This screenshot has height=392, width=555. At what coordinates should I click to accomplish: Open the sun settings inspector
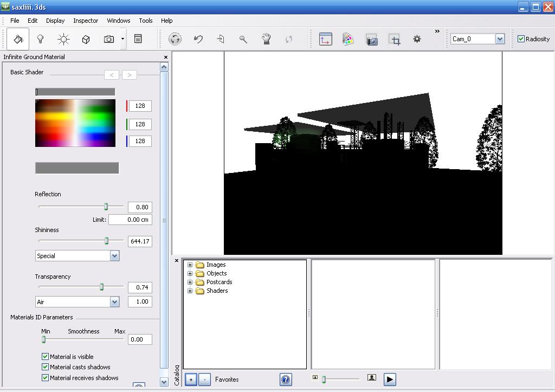coord(63,39)
